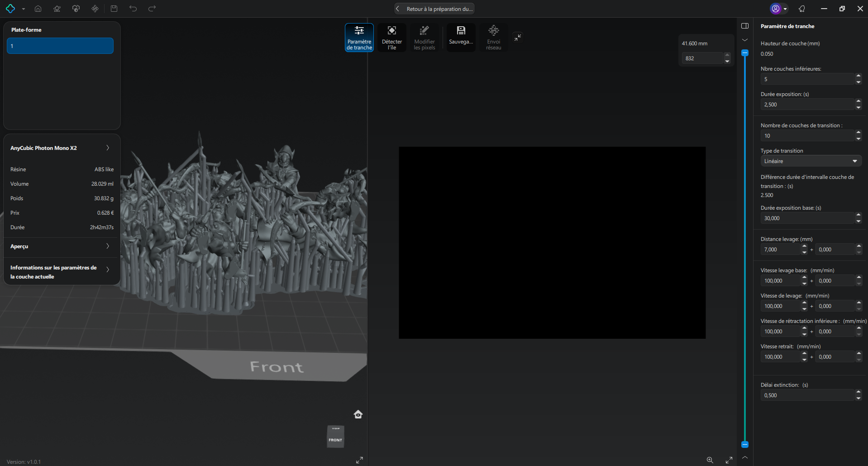This screenshot has width=868, height=466.
Task: Open Type de transition dropdown Linéaire
Action: click(811, 161)
